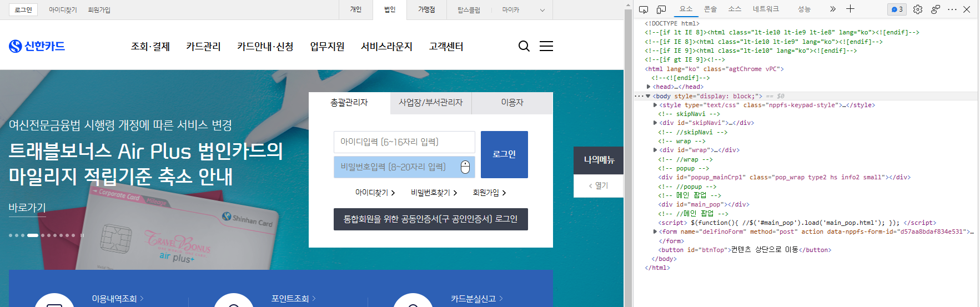Screen dimensions: 980x307
Task: Pause the banner slideshow control
Action: point(82,235)
